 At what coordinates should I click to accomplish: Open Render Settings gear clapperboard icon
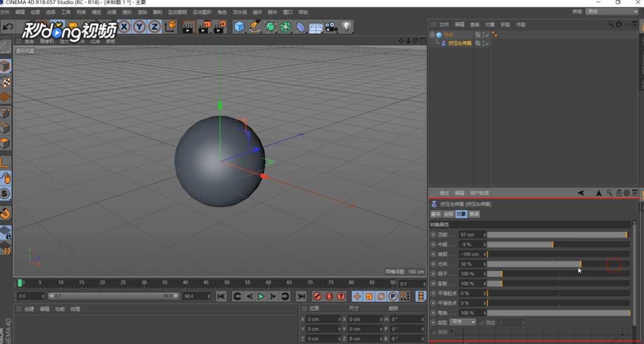[220, 27]
